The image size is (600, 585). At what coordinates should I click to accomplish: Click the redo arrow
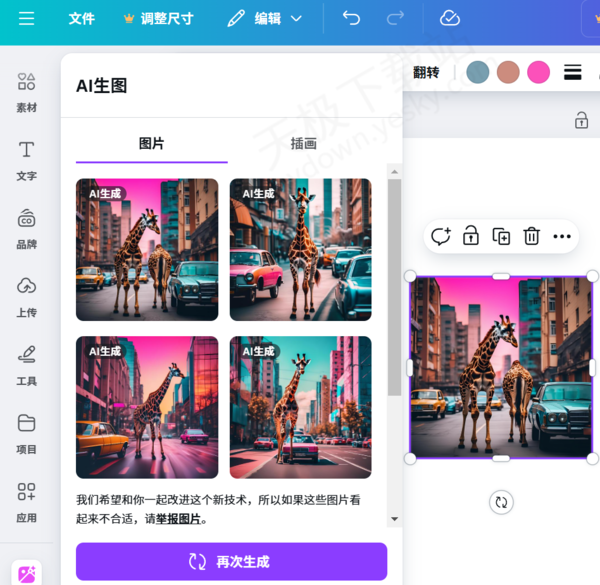pyautogui.click(x=395, y=18)
